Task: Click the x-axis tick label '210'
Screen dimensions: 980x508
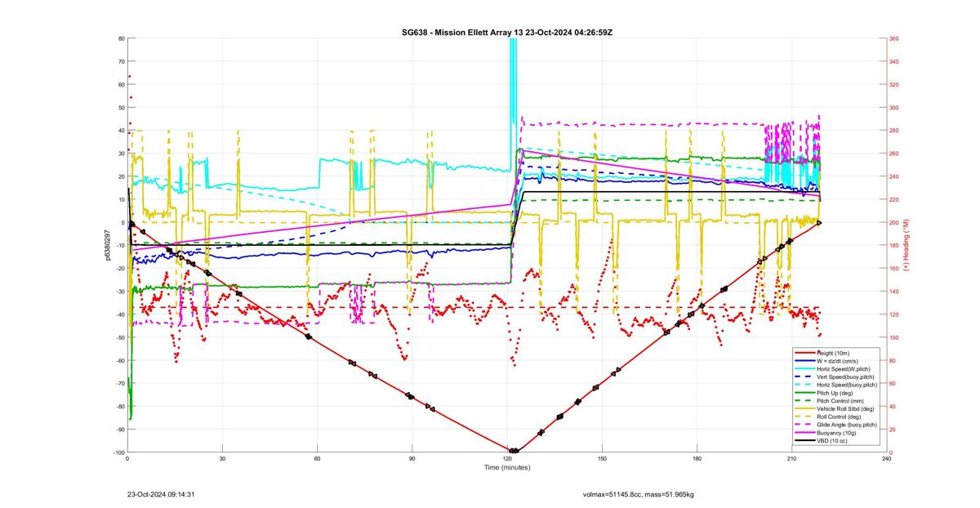Action: click(x=792, y=459)
